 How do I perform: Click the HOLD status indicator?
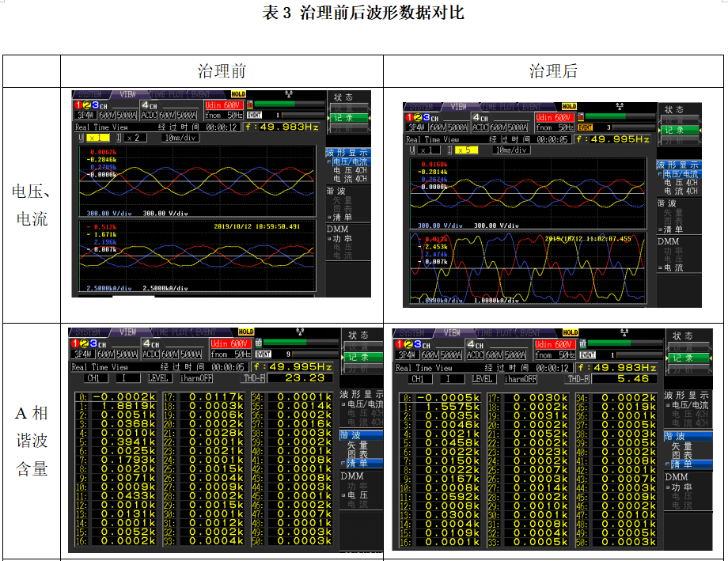coord(239,93)
